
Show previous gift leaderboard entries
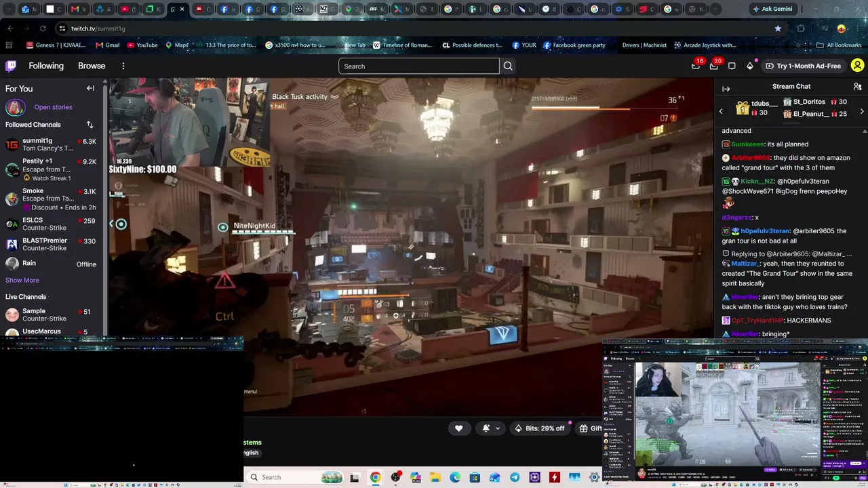pos(721,111)
